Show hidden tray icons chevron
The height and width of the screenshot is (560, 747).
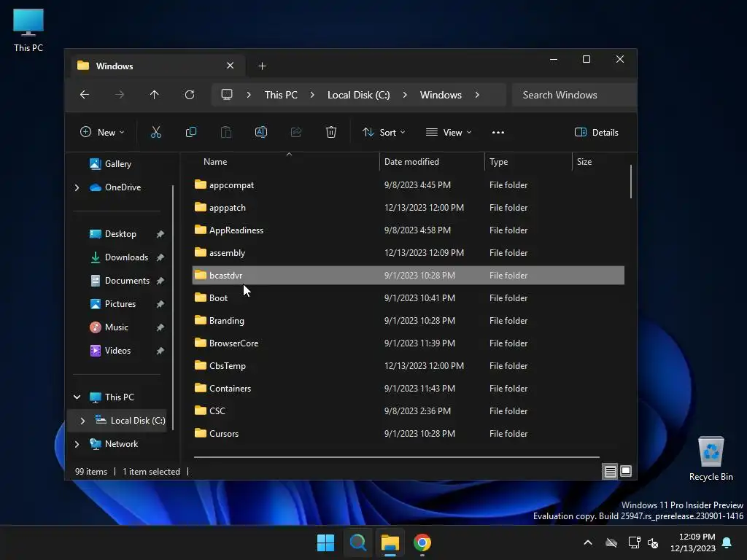pos(588,542)
